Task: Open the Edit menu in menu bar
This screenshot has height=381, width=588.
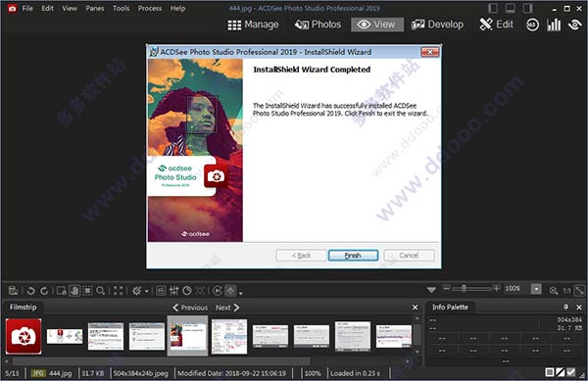Action: [x=47, y=8]
